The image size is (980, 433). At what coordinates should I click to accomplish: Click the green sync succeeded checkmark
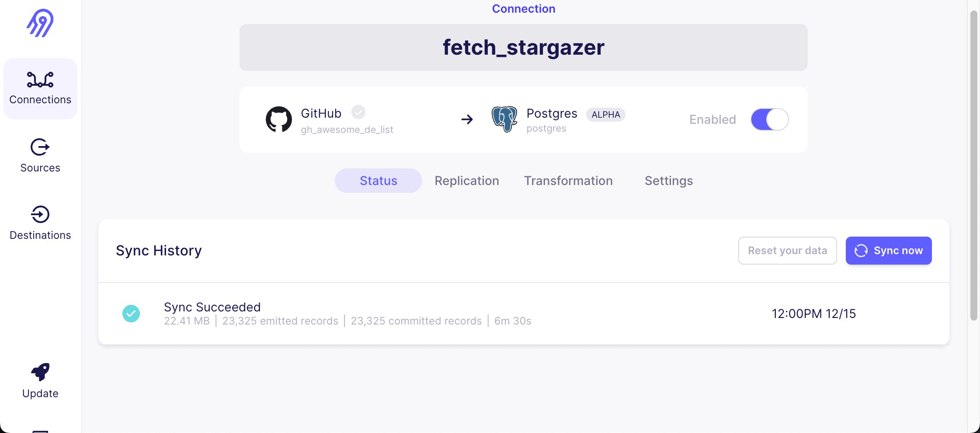tap(131, 314)
